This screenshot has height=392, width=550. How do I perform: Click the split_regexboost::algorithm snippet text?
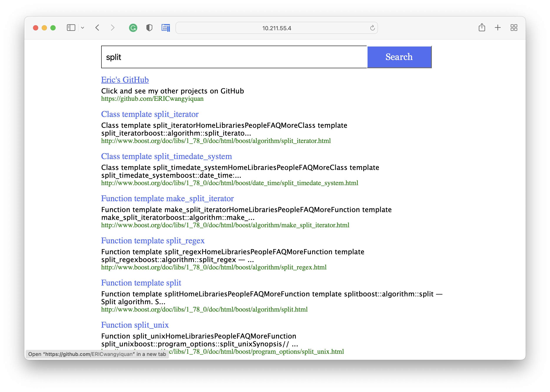pyautogui.click(x=177, y=260)
